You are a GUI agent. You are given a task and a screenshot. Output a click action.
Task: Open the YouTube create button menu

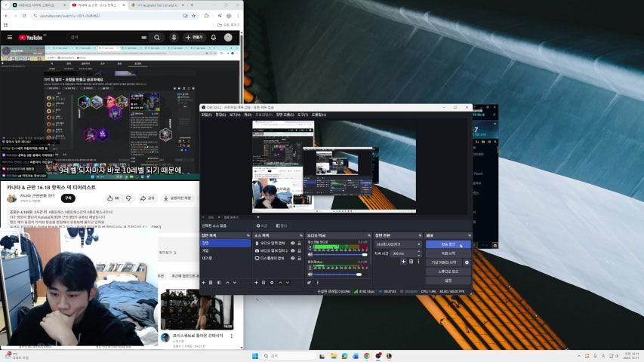[x=193, y=37]
